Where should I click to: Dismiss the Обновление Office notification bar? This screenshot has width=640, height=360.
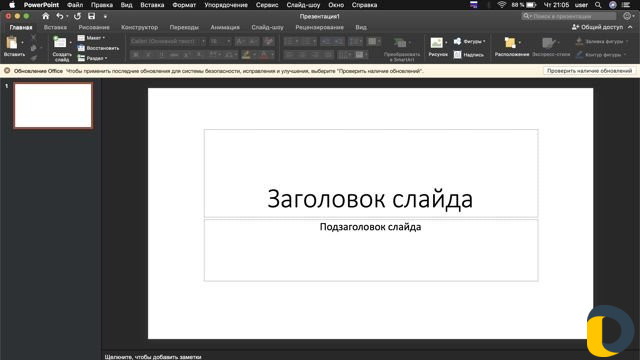(7, 71)
